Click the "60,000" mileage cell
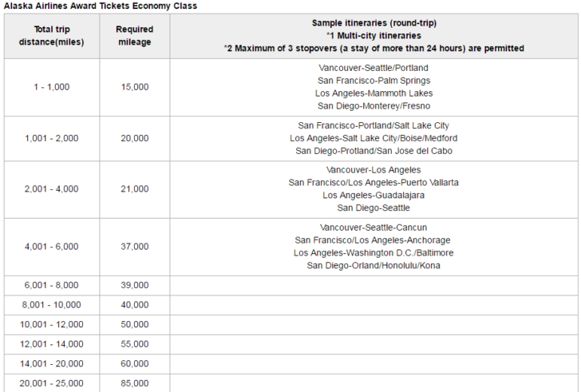The image size is (581, 392). click(135, 364)
